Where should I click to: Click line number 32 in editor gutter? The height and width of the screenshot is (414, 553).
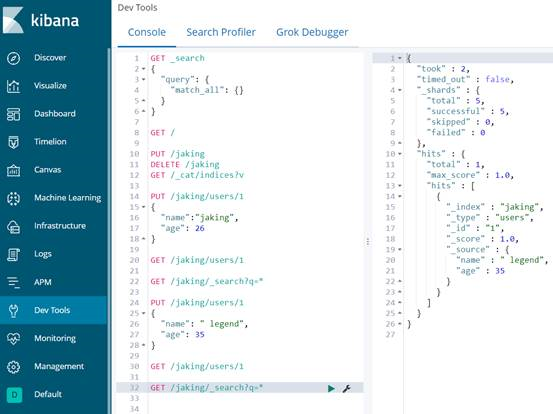[134, 388]
